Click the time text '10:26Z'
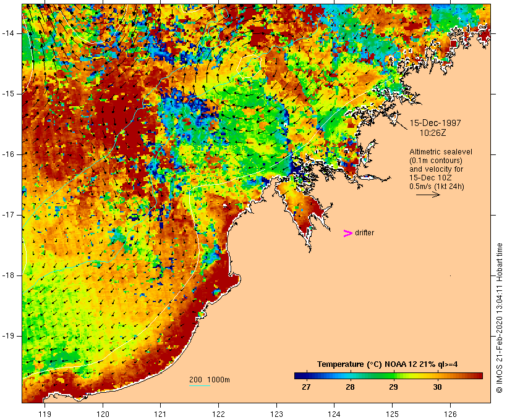507x420 pixels. click(x=433, y=133)
